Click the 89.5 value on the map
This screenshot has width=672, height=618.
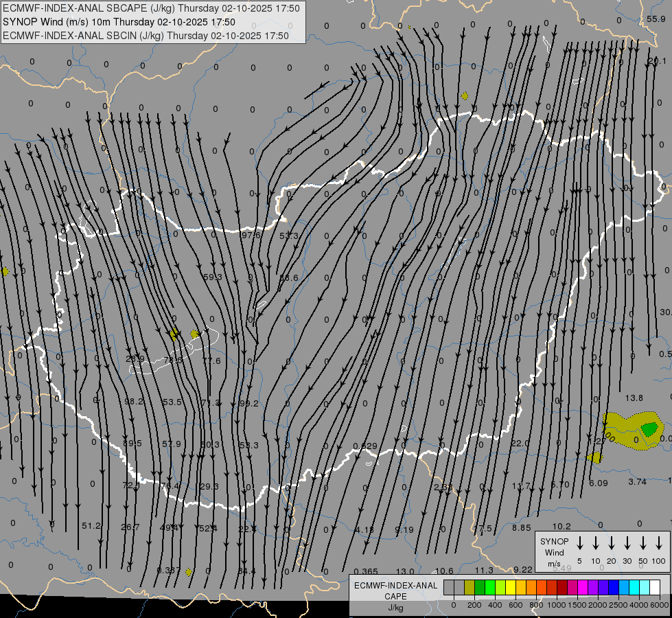click(132, 444)
